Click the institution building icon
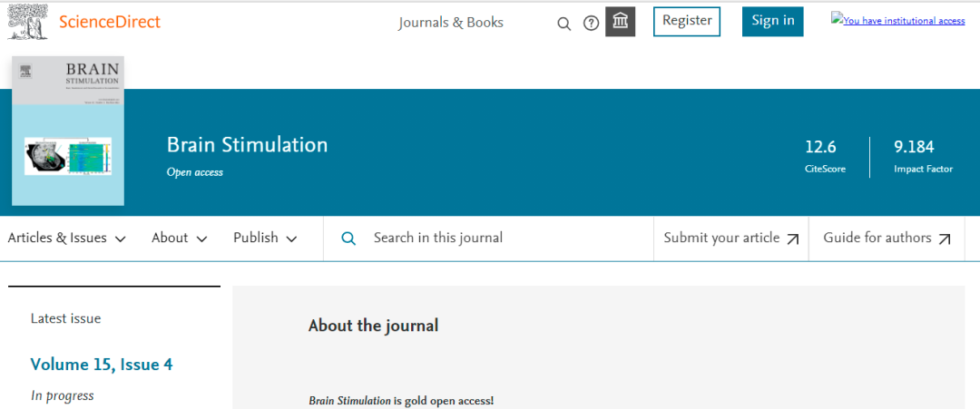The width and height of the screenshot is (980, 409). (621, 22)
